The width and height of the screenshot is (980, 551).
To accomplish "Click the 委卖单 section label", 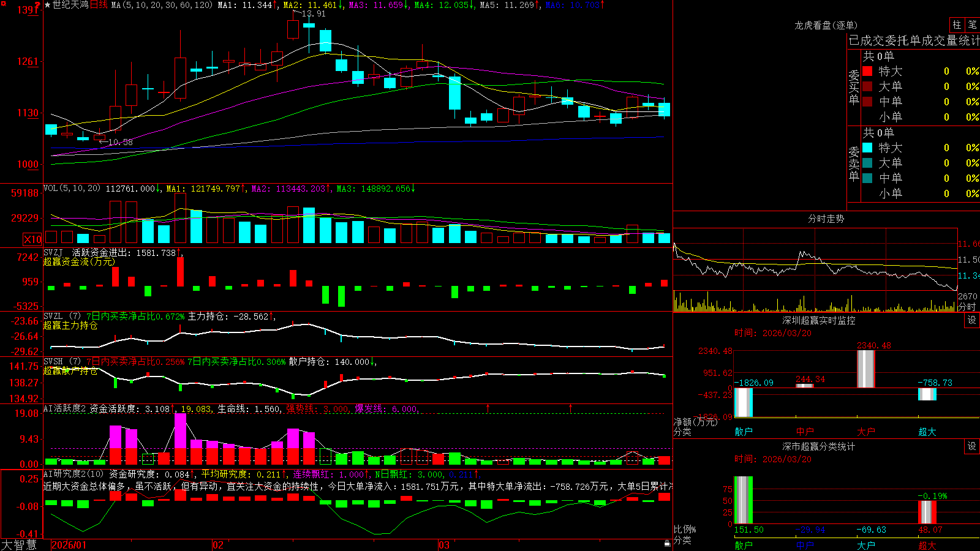I will (854, 163).
